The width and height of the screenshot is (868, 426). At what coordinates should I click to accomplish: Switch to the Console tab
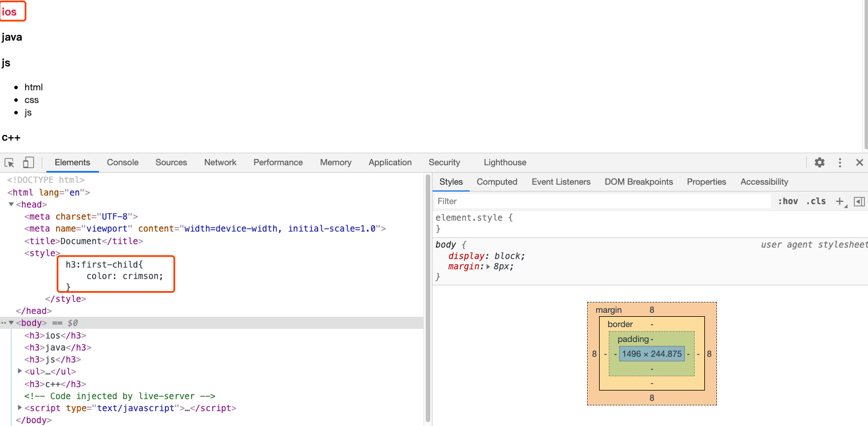point(123,162)
